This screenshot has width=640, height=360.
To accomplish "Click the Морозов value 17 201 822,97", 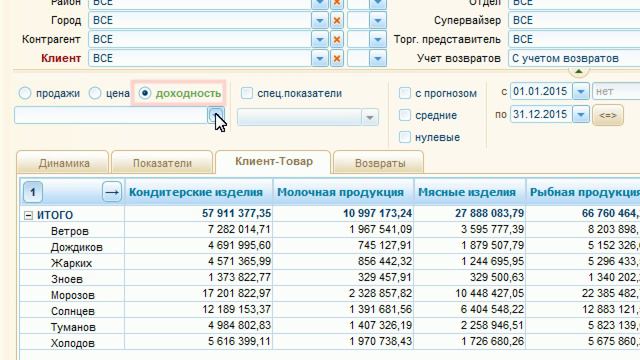I will click(236, 293).
